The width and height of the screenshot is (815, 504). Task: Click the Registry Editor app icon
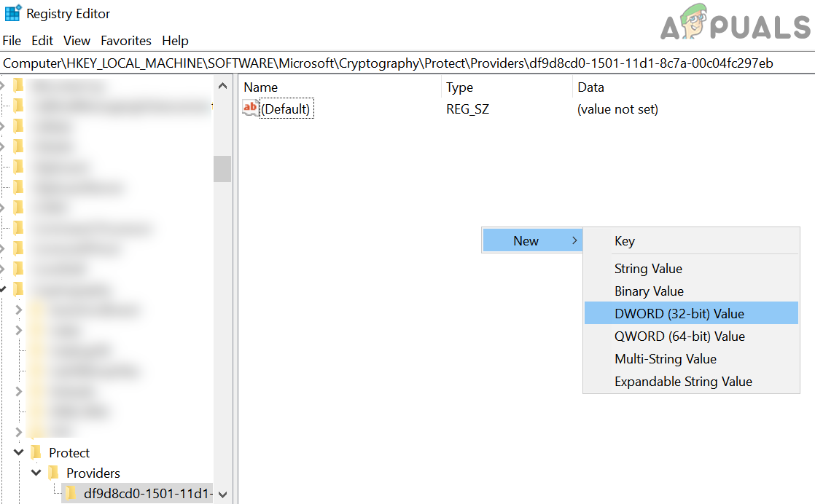point(12,13)
